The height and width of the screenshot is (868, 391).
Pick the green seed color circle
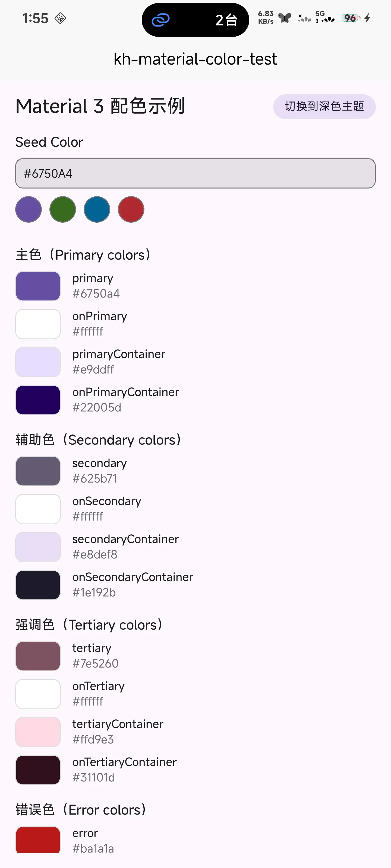[63, 210]
